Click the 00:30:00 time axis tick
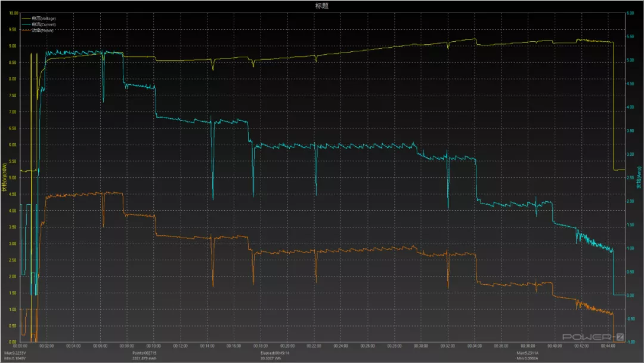The image size is (644, 363). [x=420, y=346]
